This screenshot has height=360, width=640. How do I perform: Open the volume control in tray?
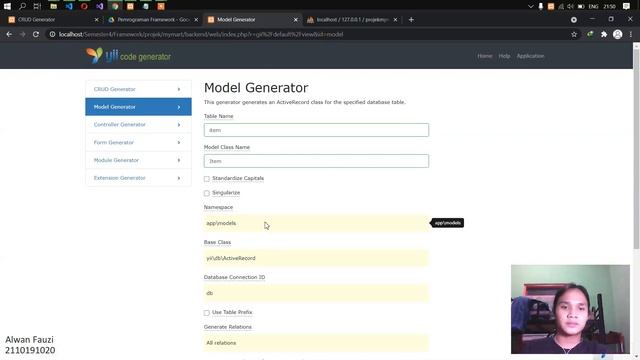point(571,6)
